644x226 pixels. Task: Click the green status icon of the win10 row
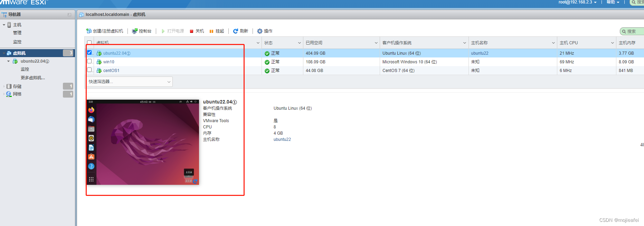coord(267,62)
